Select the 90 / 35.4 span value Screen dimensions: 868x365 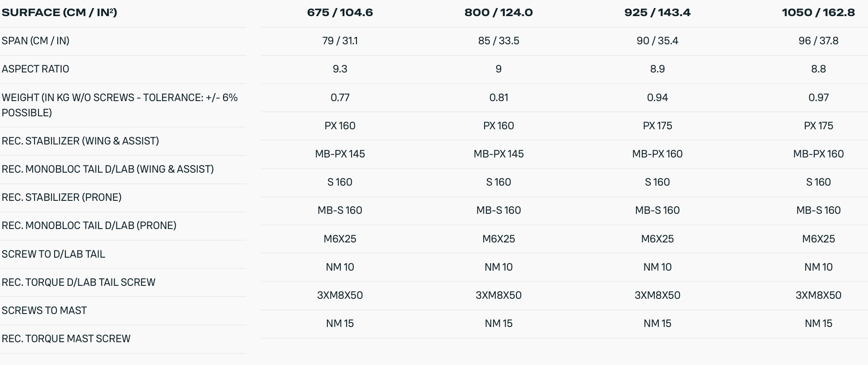(x=657, y=41)
